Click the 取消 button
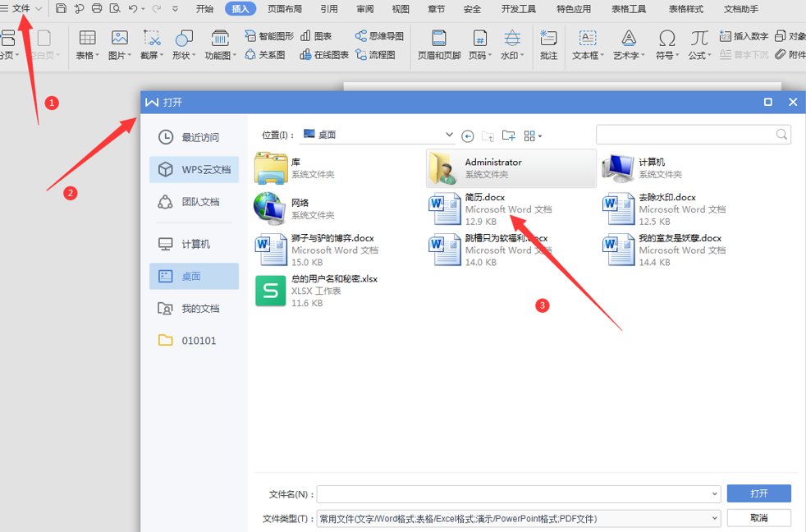806x532 pixels. pyautogui.click(x=758, y=517)
